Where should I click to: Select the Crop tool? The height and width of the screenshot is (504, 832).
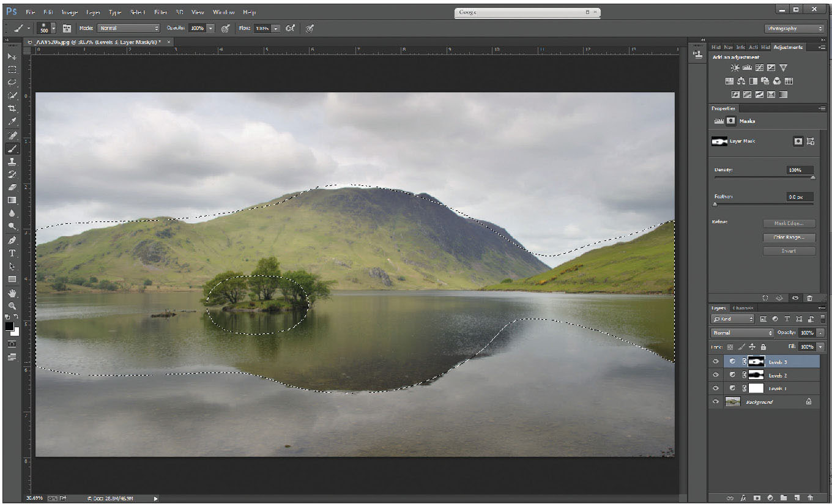point(12,108)
